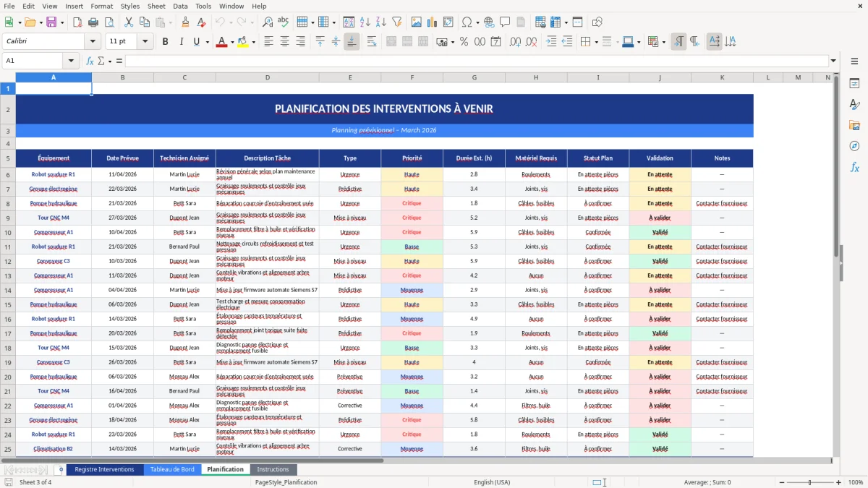Click the zoom slider in status bar
The height and width of the screenshot is (488, 868).
pyautogui.click(x=809, y=482)
